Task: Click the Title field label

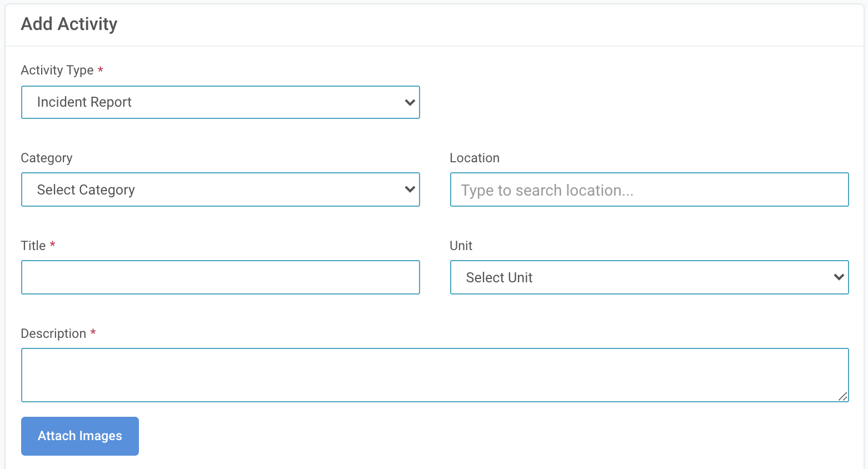Action: 33,246
